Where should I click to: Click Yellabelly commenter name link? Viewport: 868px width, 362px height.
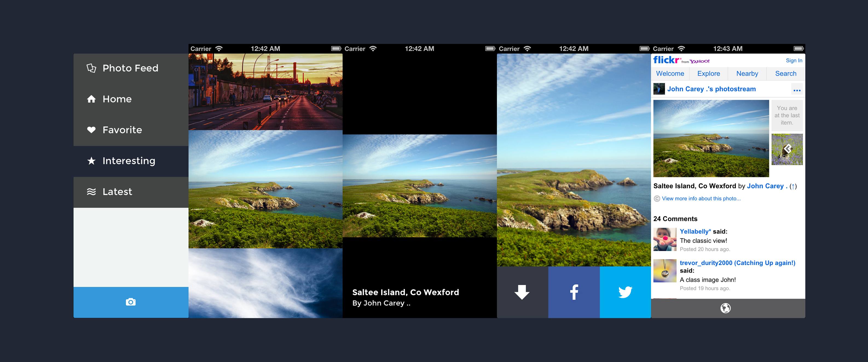695,232
